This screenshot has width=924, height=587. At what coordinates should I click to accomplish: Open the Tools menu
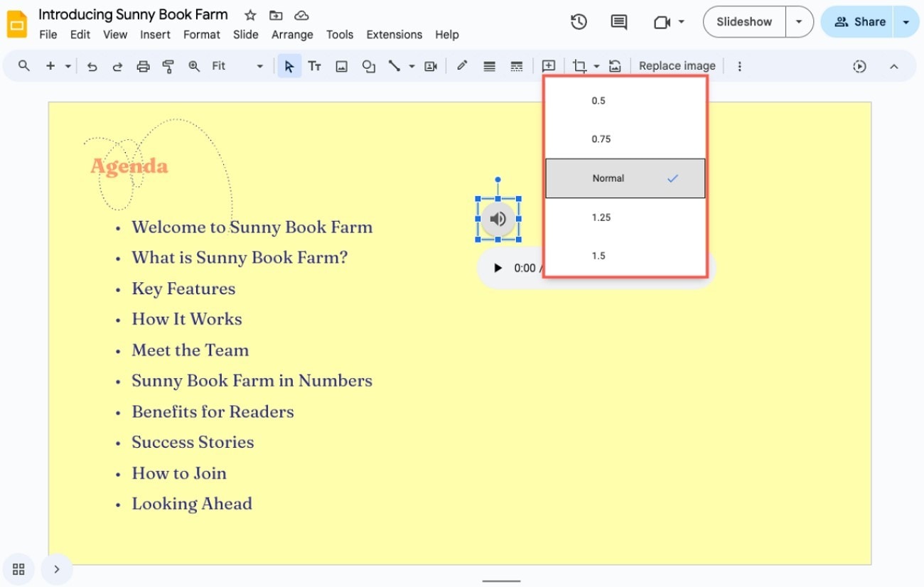point(340,34)
